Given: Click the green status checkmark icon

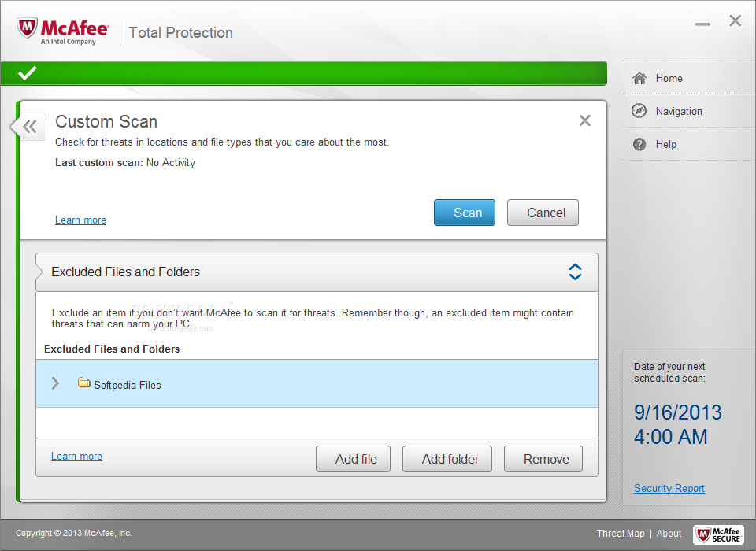Looking at the screenshot, I should click(27, 73).
